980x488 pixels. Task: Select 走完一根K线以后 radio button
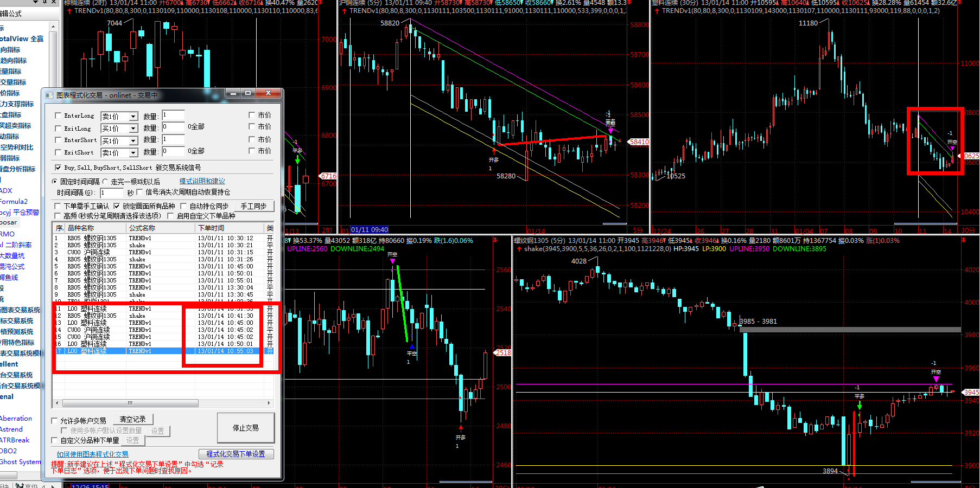click(106, 182)
